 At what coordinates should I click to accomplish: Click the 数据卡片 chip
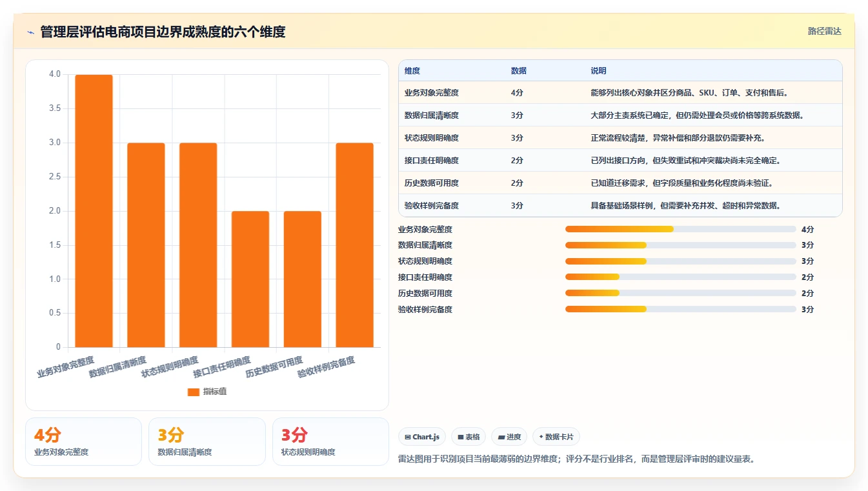tap(556, 437)
